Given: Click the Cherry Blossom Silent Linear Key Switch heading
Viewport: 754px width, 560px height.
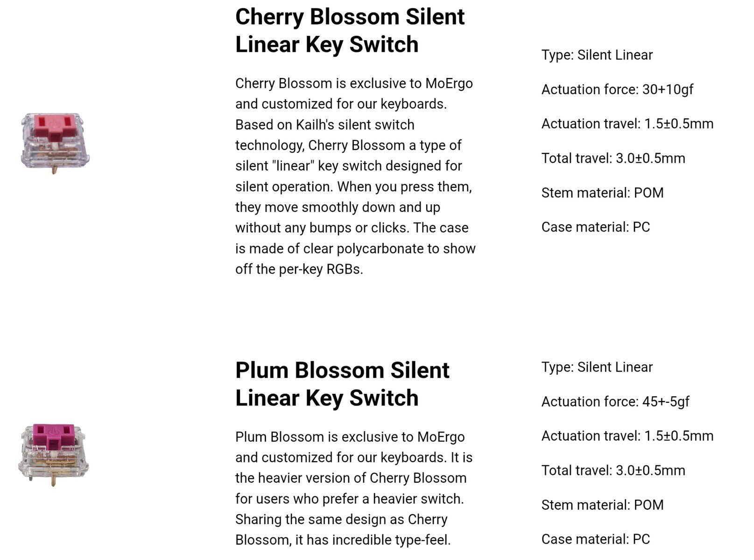Looking at the screenshot, I should pos(350,31).
